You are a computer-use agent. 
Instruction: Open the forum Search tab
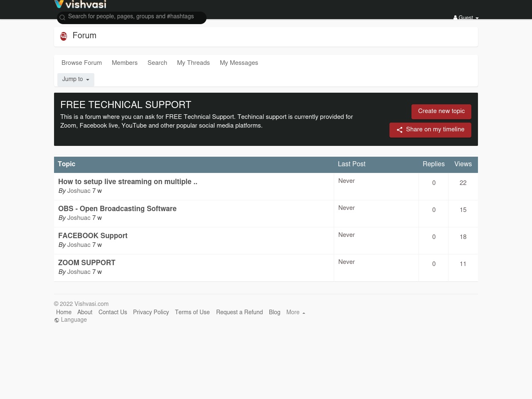[x=157, y=63]
